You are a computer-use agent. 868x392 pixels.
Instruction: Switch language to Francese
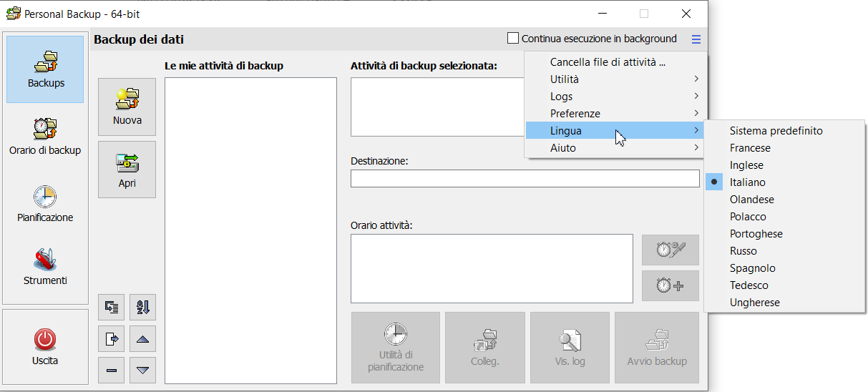pos(785,148)
